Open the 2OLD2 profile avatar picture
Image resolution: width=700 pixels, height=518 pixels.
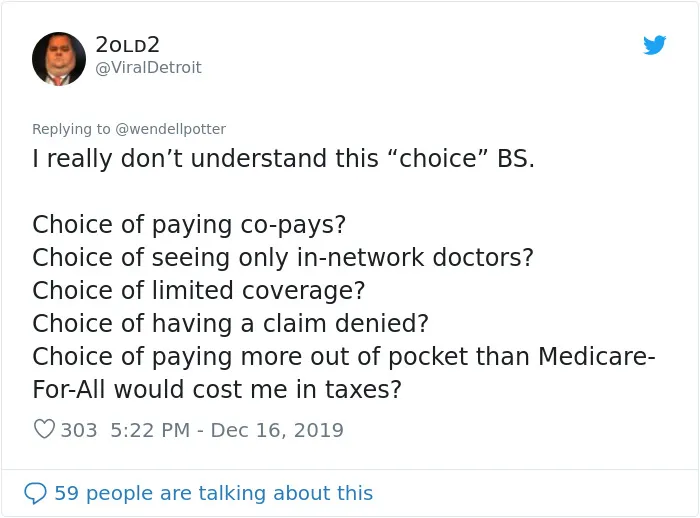(x=59, y=58)
